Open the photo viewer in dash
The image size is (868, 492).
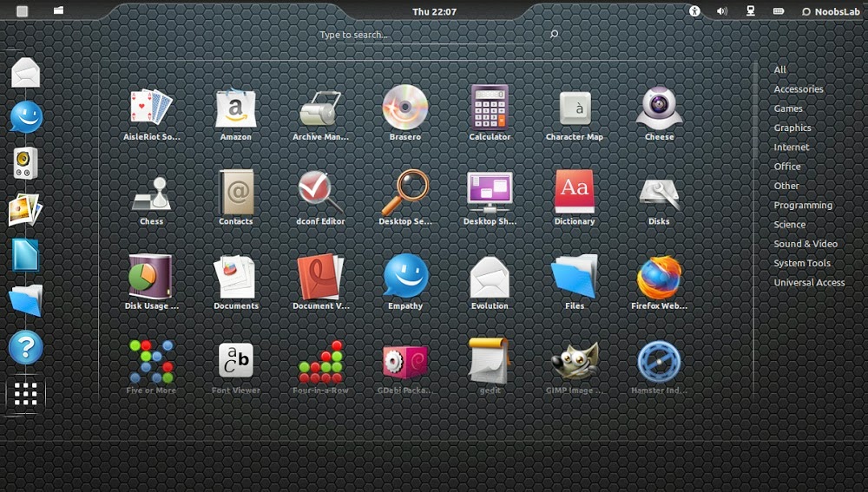25,210
